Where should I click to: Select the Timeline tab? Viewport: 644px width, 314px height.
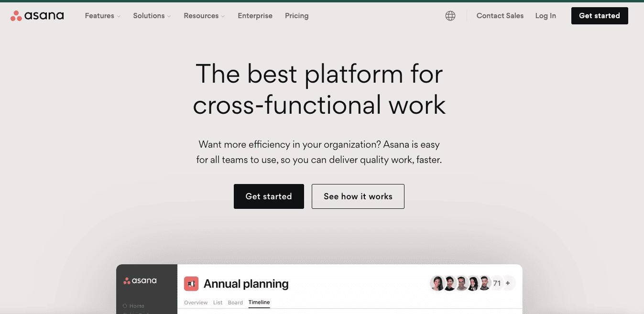click(259, 302)
